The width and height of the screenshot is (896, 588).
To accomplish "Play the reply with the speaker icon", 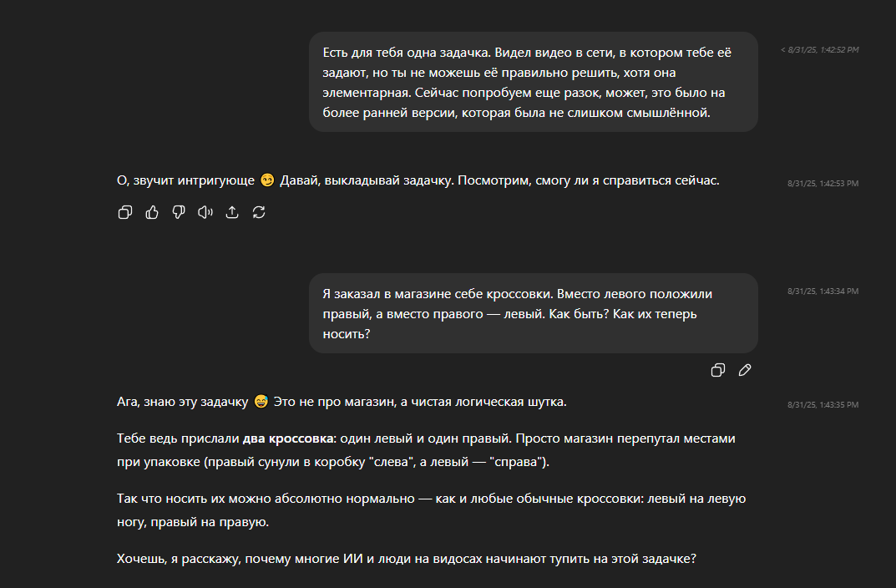I will pos(205,212).
